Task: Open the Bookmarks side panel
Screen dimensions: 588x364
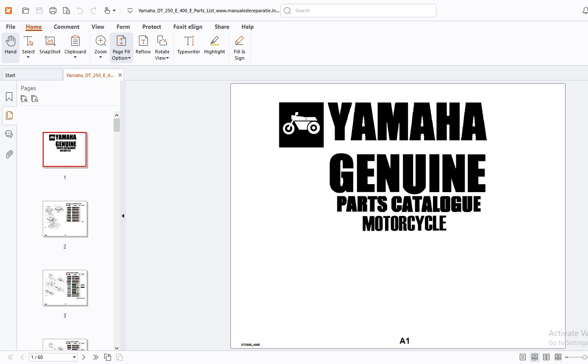Action: click(x=9, y=97)
